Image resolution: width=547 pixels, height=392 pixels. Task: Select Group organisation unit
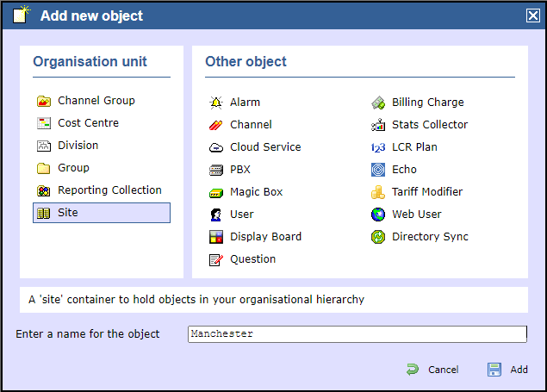click(x=73, y=168)
